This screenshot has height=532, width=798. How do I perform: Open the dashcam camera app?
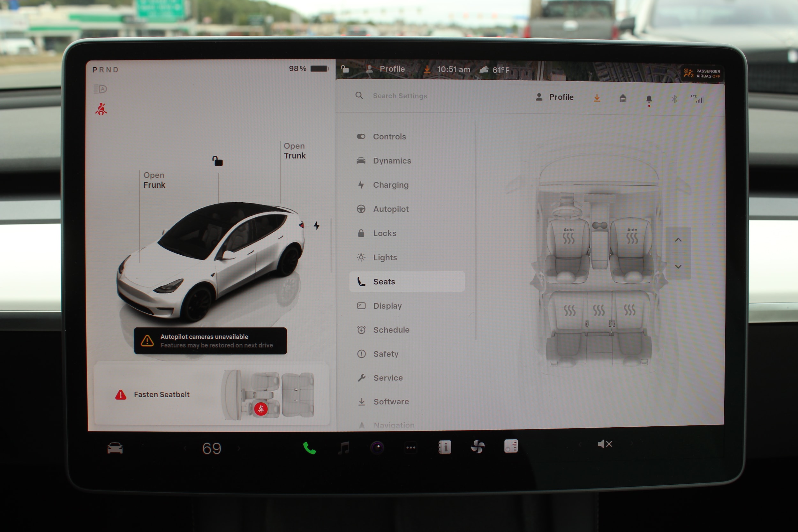[x=377, y=447]
